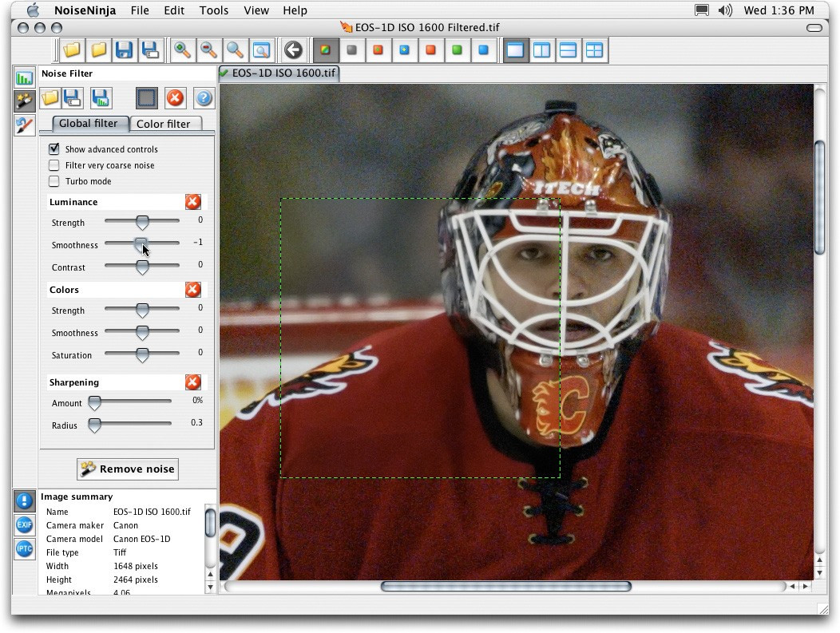Enable Filter very coarse noise checkbox
The width and height of the screenshot is (840, 633).
(x=54, y=165)
